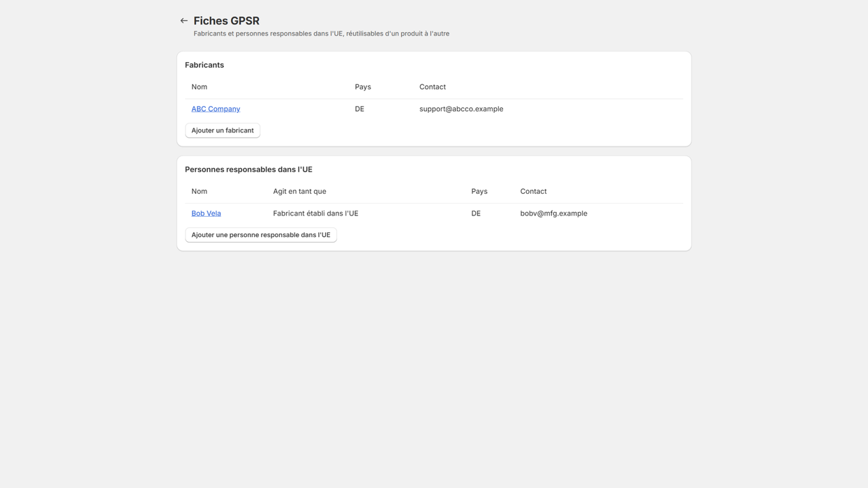Add a new EU responsible person
Screen dimensions: 868x488
(261, 235)
